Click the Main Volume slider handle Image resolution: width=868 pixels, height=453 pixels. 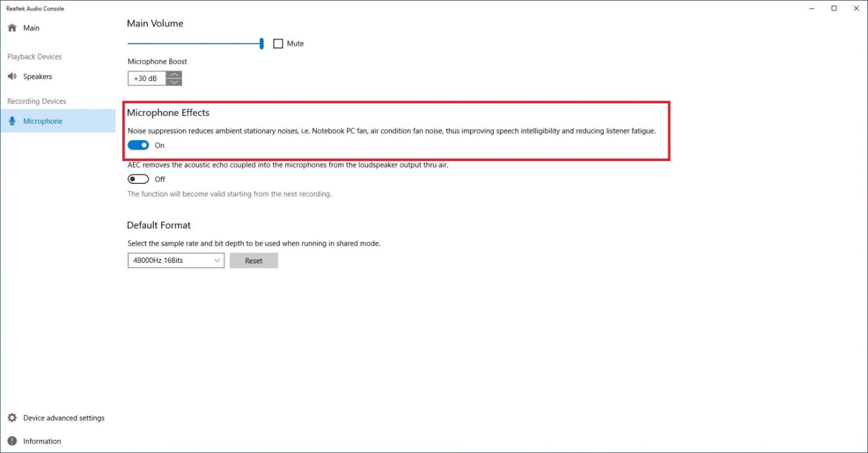pyautogui.click(x=261, y=44)
